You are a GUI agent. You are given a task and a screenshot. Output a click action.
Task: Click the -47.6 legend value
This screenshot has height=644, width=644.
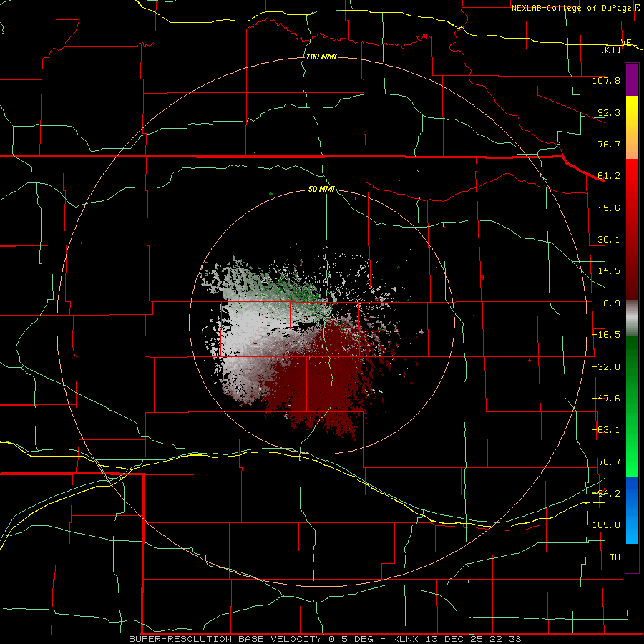pos(606,399)
